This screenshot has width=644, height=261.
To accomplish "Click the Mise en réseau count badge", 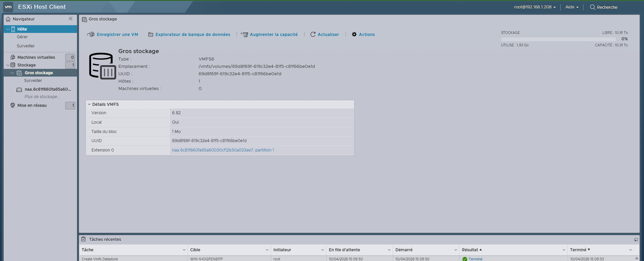I will click(70, 105).
